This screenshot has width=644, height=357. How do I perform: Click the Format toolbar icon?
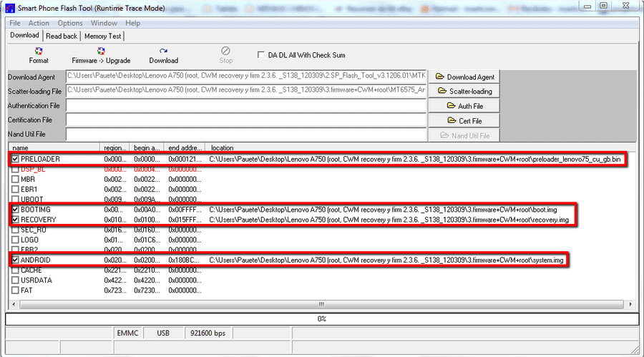coord(39,51)
